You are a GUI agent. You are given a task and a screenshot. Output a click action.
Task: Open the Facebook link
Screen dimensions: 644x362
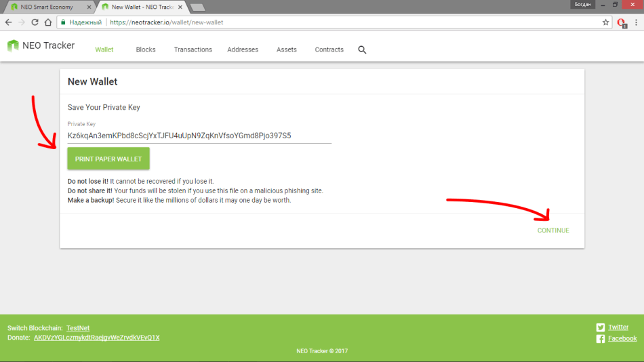622,338
